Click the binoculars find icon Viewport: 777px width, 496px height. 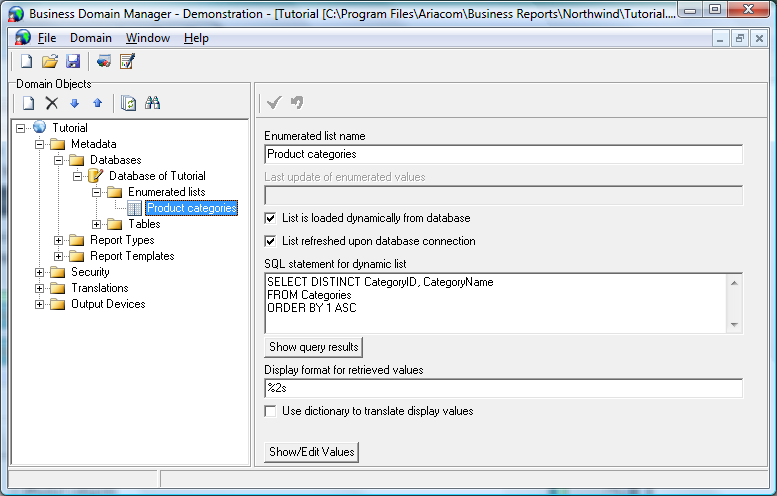[x=153, y=103]
